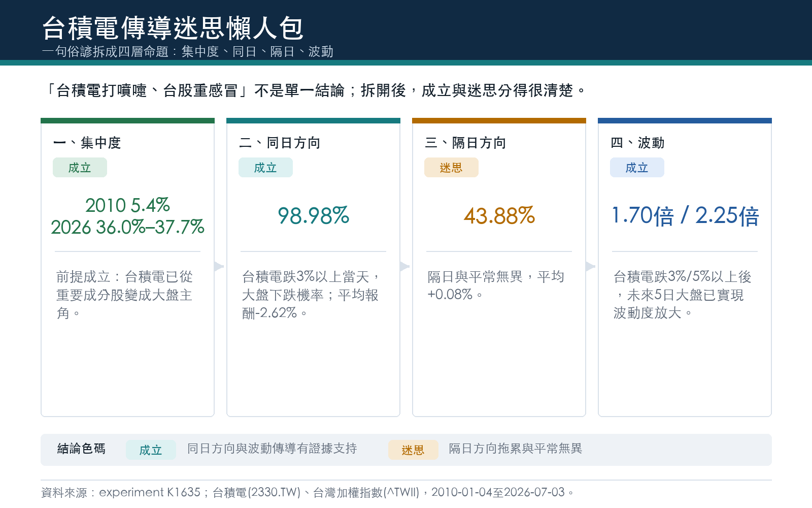Select the card heading 四、波動
Image resolution: width=812 pixels, height=508 pixels.
click(x=637, y=143)
